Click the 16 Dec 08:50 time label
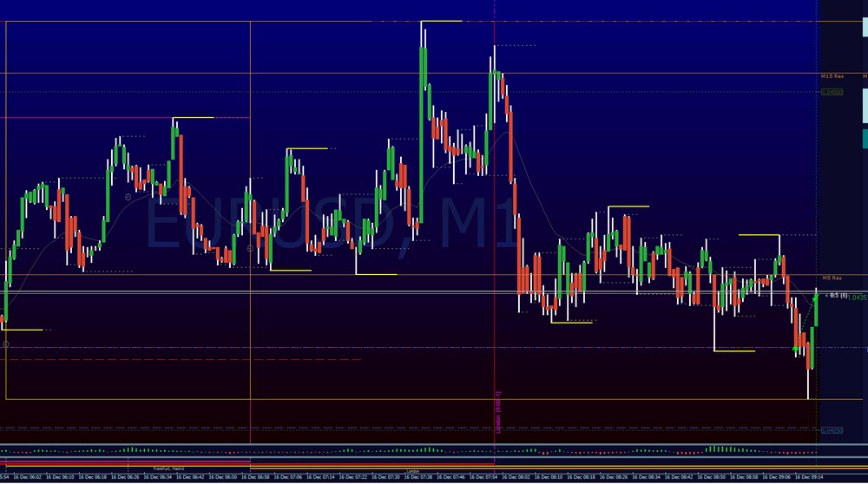The height and width of the screenshot is (484, 868). [x=712, y=477]
